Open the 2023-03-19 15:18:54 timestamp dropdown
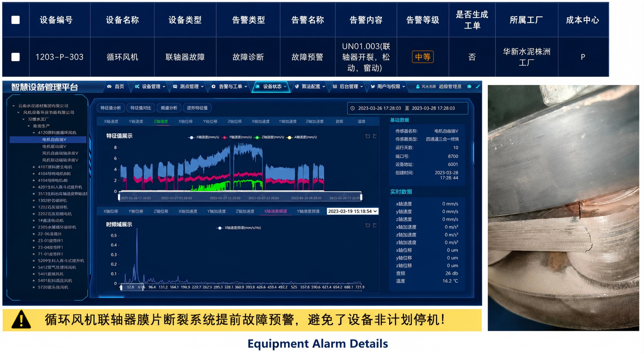This screenshot has height=353, width=644. point(353,211)
